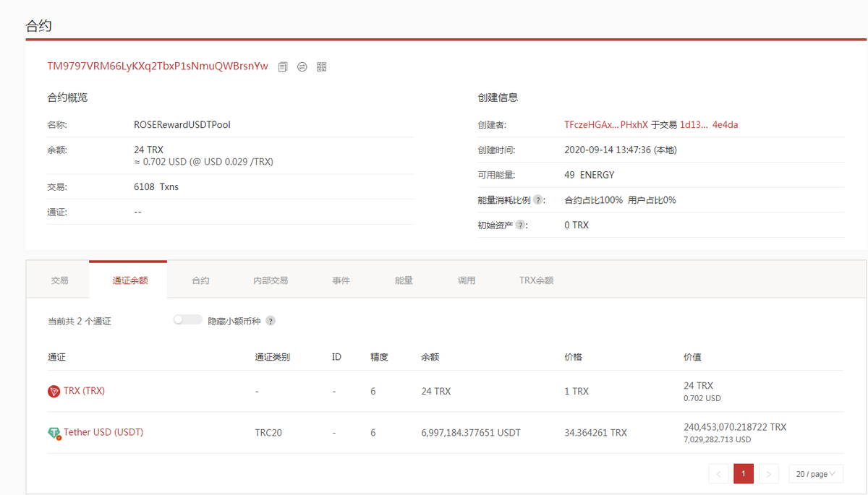Screen dimensions: 868x495
Task: Open the 合约 tab
Action: click(x=200, y=280)
